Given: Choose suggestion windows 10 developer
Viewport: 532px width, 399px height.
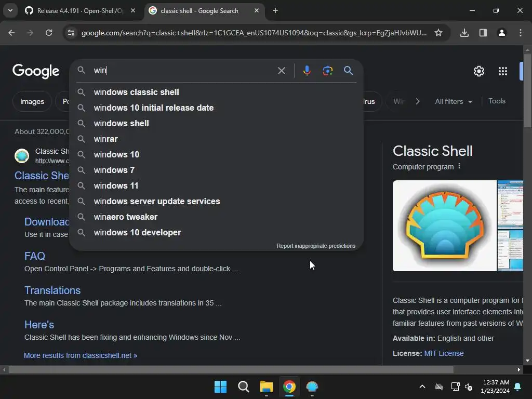Looking at the screenshot, I should [x=217, y=233].
